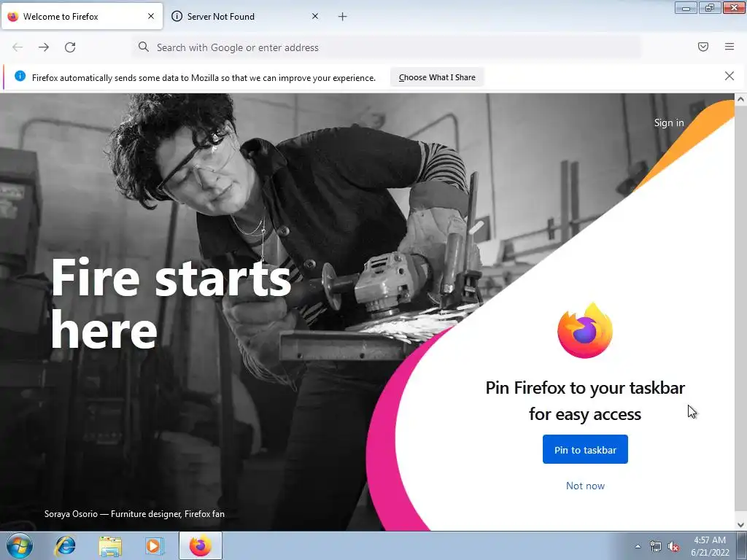The height and width of the screenshot is (560, 747).
Task: Go forward one page
Action: pos(44,47)
